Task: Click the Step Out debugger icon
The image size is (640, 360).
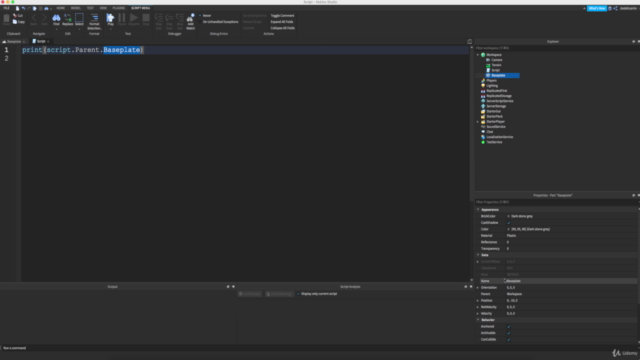Action: click(180, 18)
